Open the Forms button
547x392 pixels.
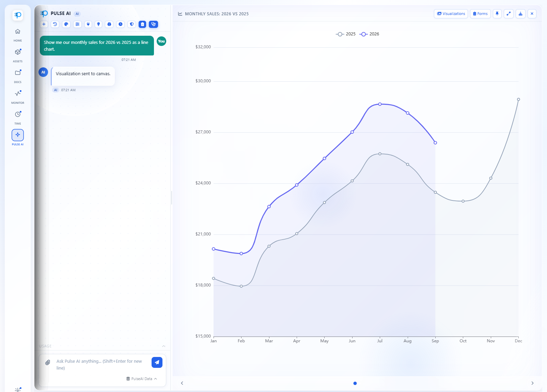480,14
